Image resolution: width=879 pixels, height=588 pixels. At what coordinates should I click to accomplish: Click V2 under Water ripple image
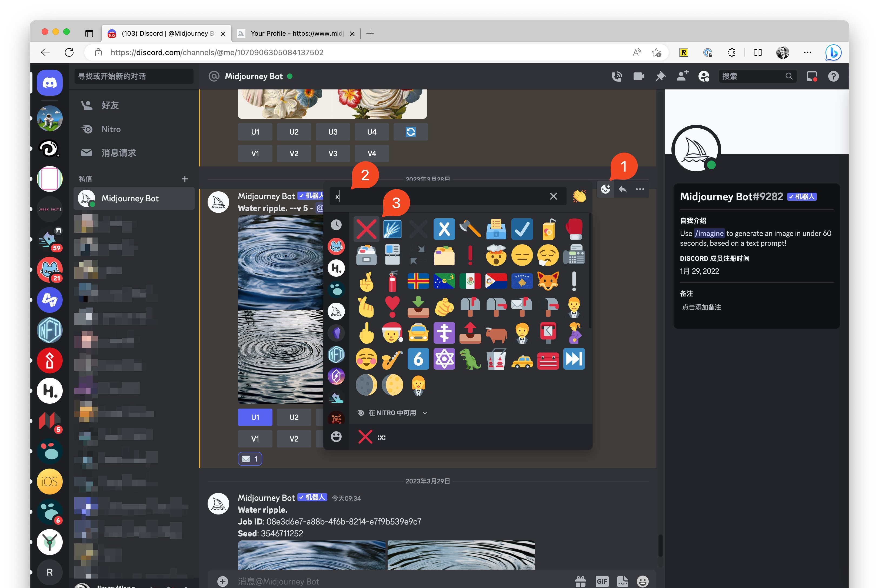pyautogui.click(x=294, y=439)
